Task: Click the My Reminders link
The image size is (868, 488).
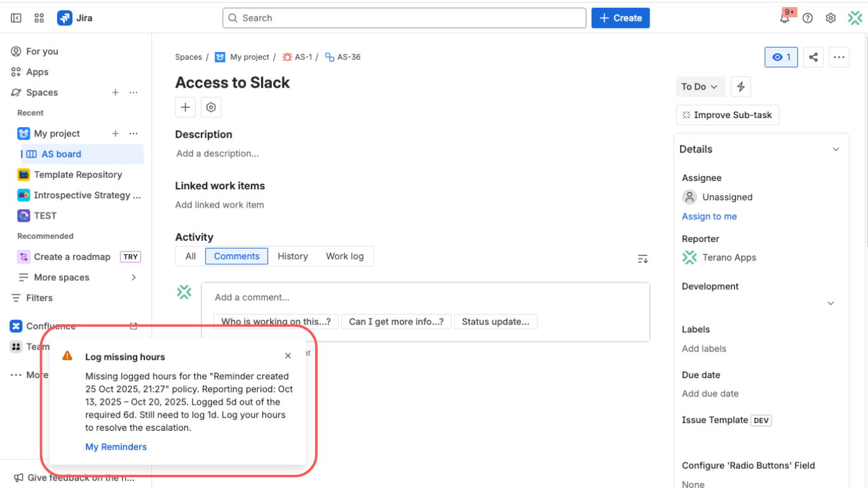Action: [116, 447]
